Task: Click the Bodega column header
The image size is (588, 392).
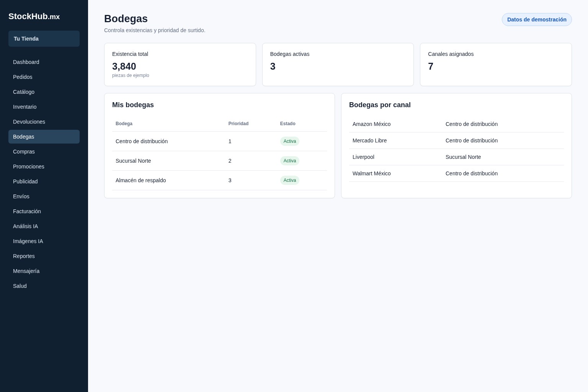Action: [124, 124]
